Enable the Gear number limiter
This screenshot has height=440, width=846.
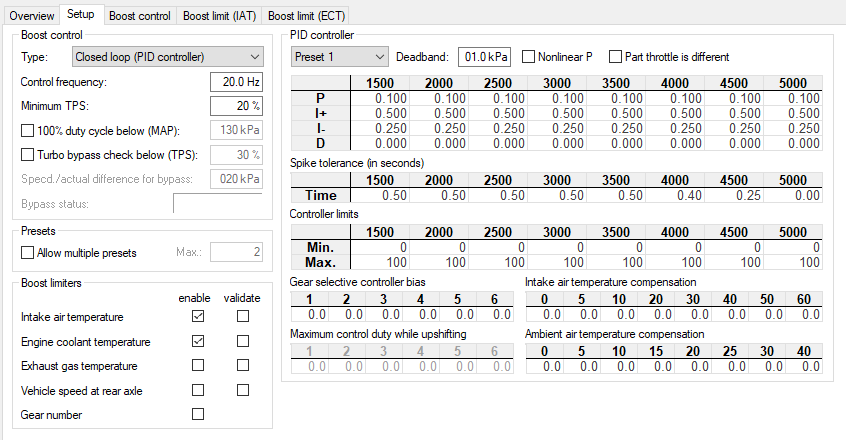198,414
